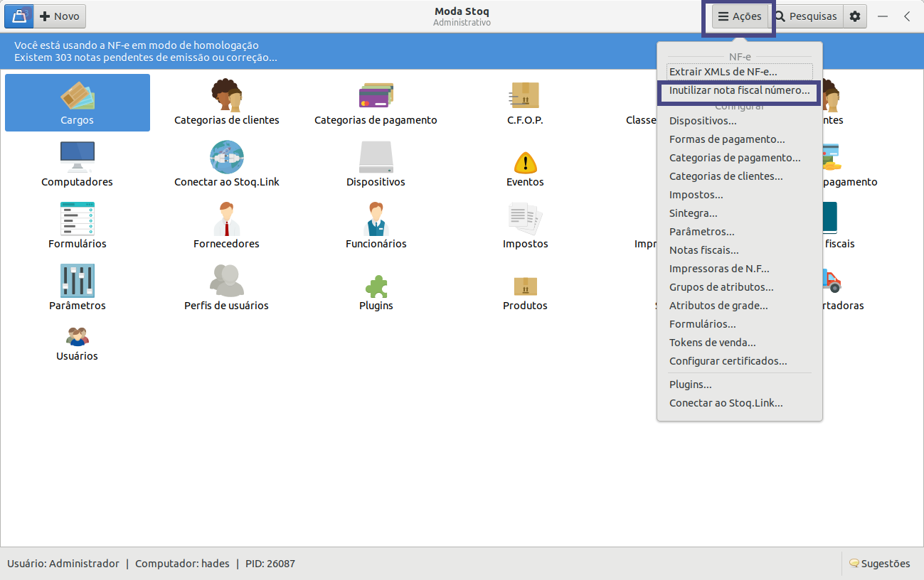This screenshot has height=580, width=924.
Task: Click 'Usuário: Administrador' in status bar
Action: pos(63,564)
